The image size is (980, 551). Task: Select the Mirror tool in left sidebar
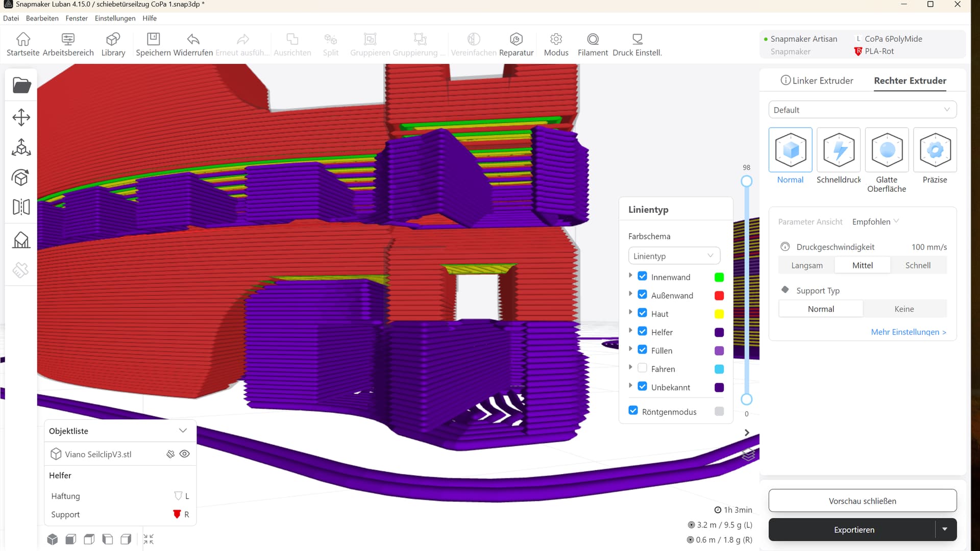click(x=21, y=207)
